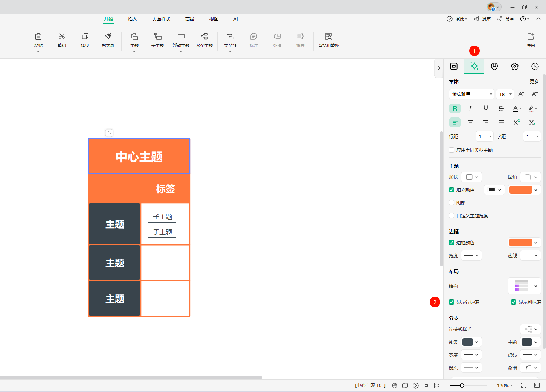Add a Floating Topic (浮动主题)
Screen dimensions: 546x392
(x=181, y=37)
